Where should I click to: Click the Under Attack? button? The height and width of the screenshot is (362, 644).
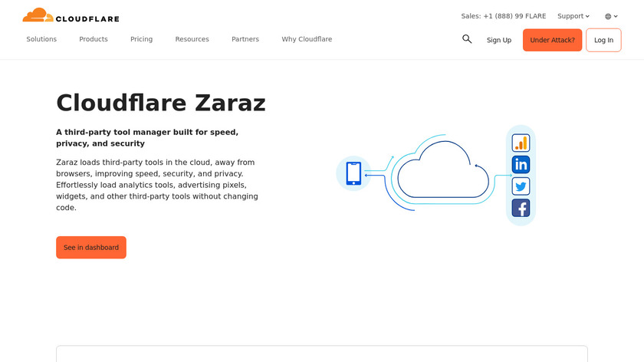click(553, 40)
